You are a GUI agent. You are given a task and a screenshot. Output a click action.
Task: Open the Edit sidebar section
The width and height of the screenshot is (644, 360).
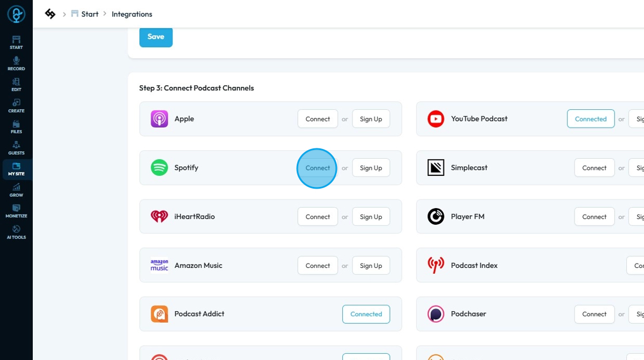[16, 85]
